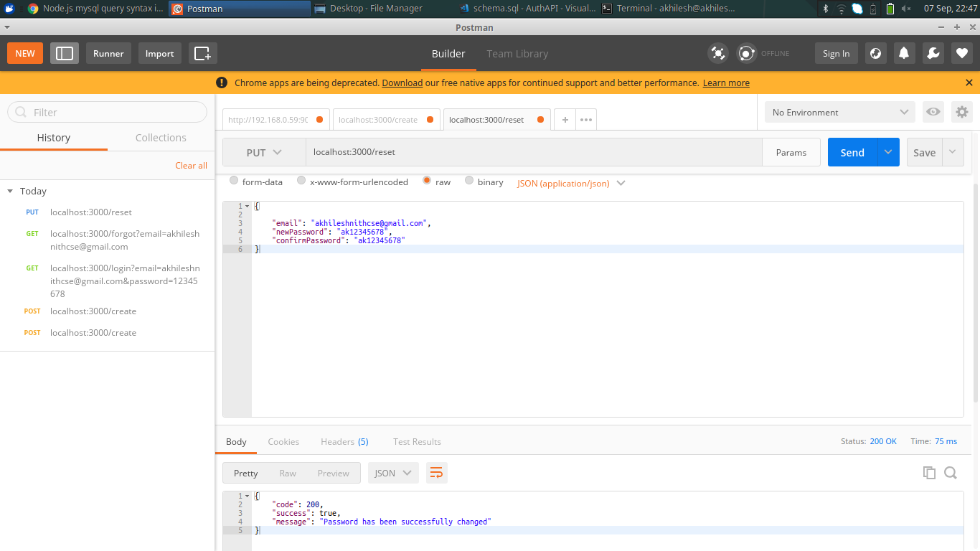Open the PUT method dropdown
This screenshot has height=551, width=980.
(x=264, y=152)
